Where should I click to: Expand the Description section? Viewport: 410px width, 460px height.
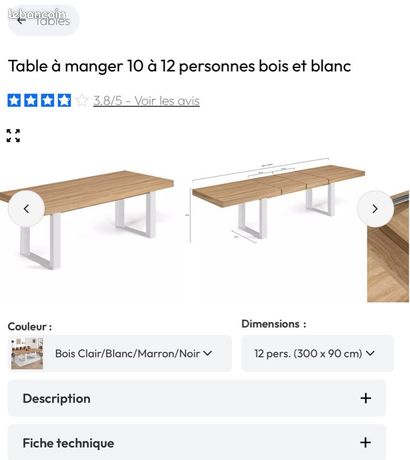[197, 398]
